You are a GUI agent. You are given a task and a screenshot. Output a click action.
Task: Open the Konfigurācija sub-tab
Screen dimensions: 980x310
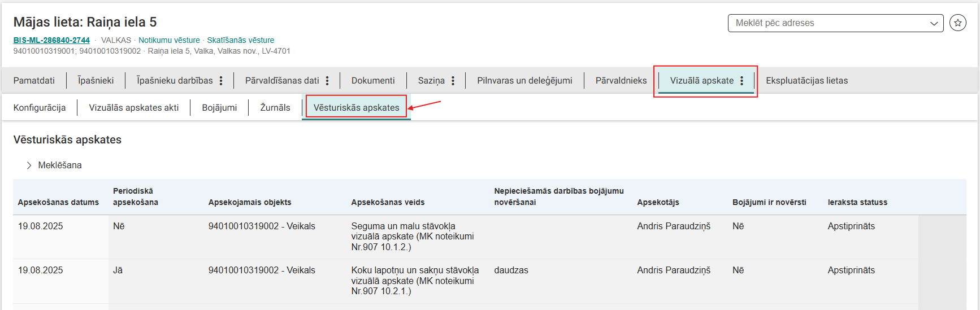40,108
